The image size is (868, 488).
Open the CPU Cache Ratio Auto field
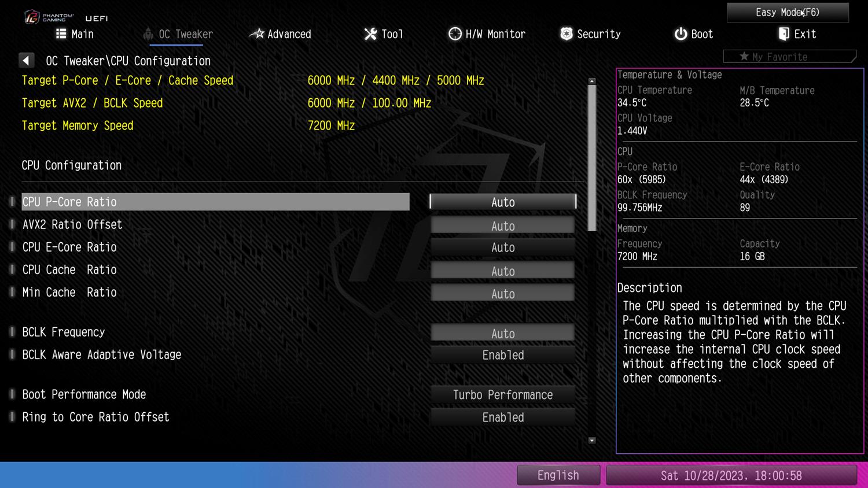(502, 271)
